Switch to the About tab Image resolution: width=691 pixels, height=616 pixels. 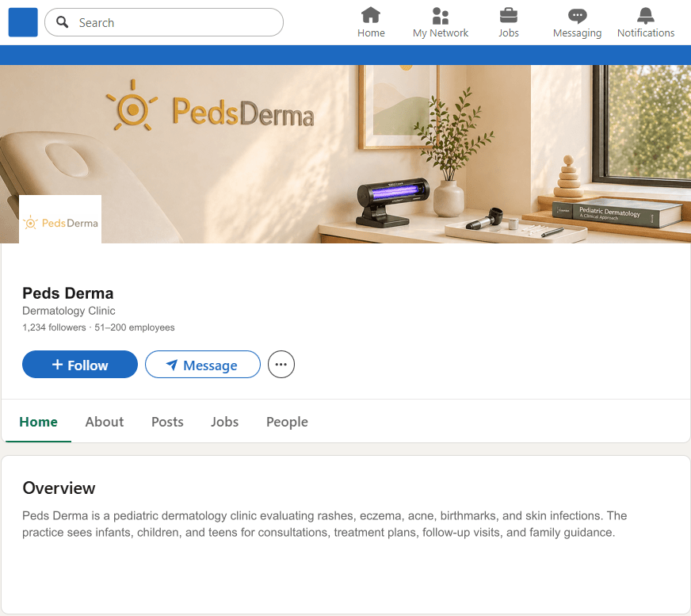[x=104, y=422]
